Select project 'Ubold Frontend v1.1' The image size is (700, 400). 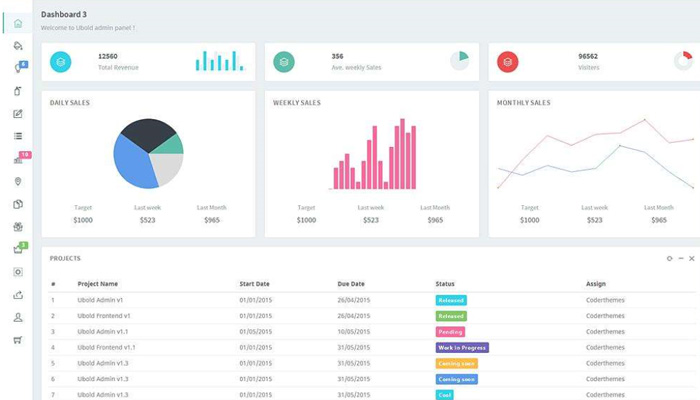point(106,347)
